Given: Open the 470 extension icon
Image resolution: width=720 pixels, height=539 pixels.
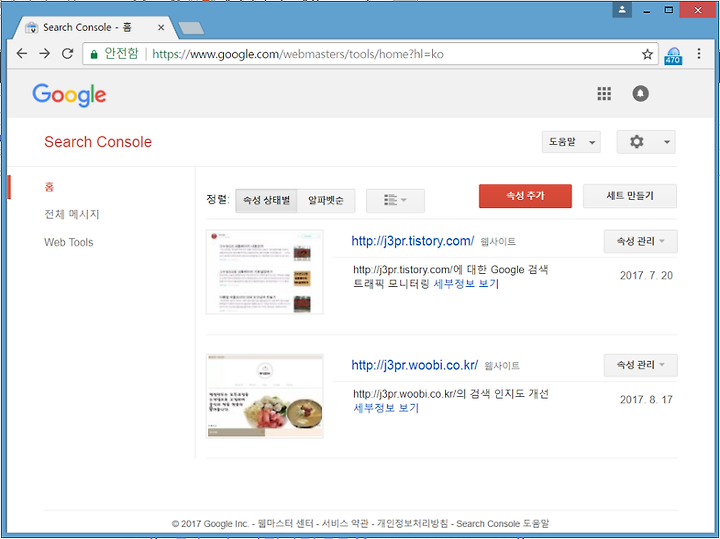Looking at the screenshot, I should 673,55.
